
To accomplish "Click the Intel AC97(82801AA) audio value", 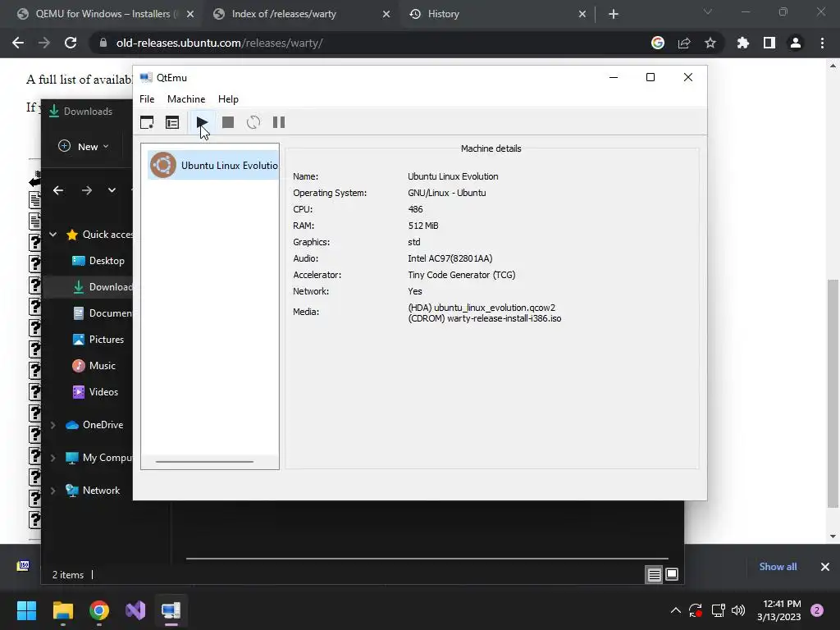I will click(x=450, y=258).
